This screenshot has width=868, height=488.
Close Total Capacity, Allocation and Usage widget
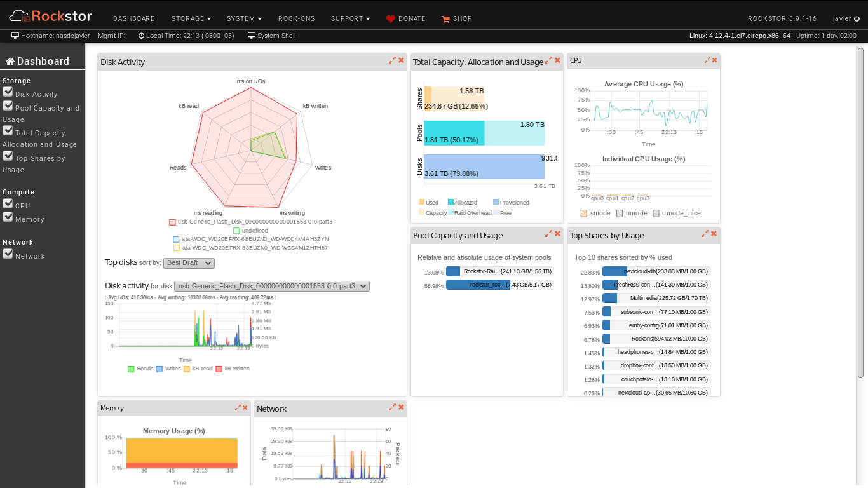557,60
